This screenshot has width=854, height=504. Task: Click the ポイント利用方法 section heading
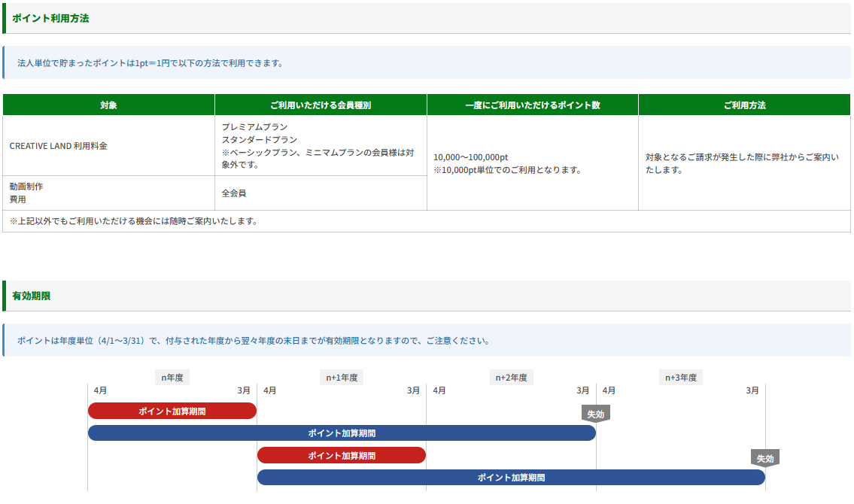click(50, 18)
